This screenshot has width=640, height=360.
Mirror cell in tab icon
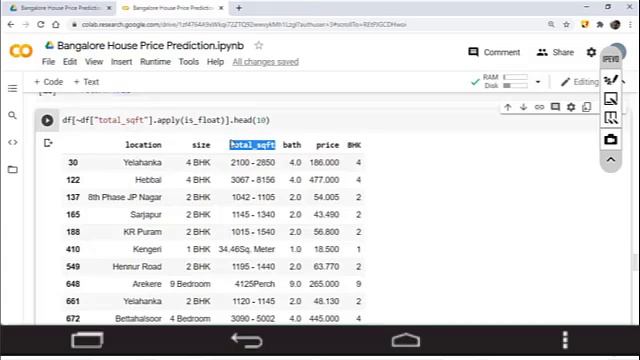click(587, 107)
